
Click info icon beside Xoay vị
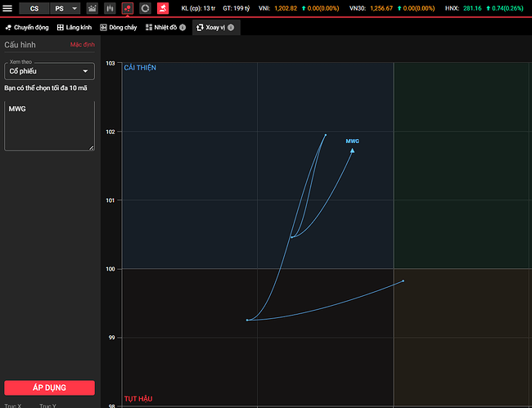231,27
